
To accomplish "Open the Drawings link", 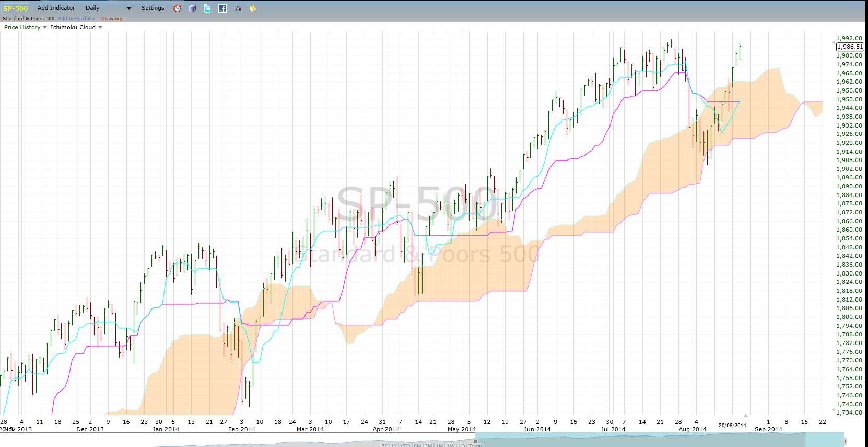I will coord(112,18).
